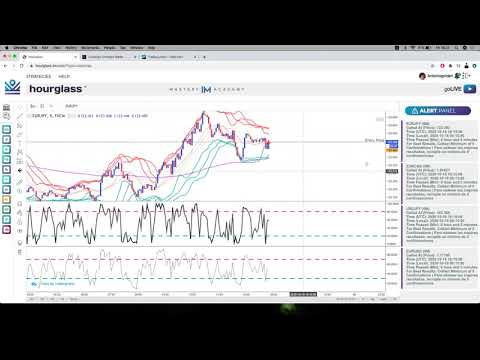480x360 pixels.
Task: Click the goLIVE video button
Action: 470,89
